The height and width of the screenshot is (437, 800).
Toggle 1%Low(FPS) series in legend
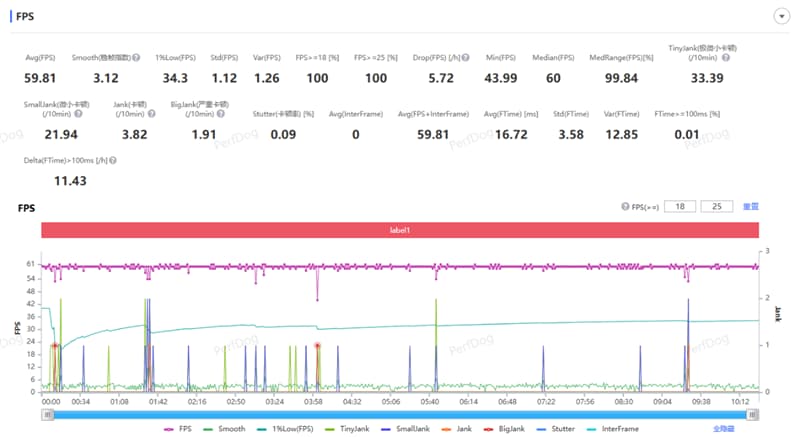285,429
